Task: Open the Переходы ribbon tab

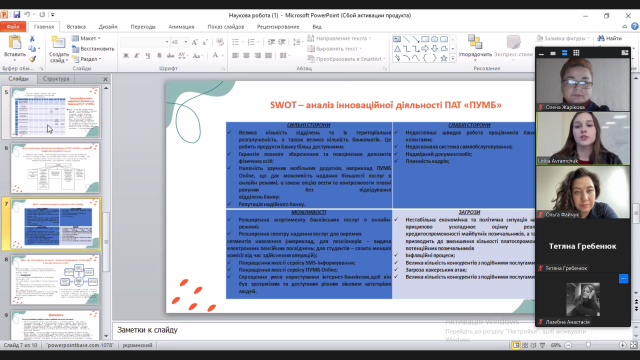Action: tap(143, 27)
